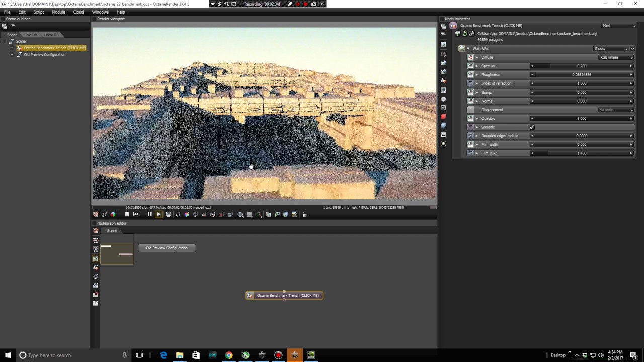
Task: Collapse the Scene tree root node
Action: (4, 41)
